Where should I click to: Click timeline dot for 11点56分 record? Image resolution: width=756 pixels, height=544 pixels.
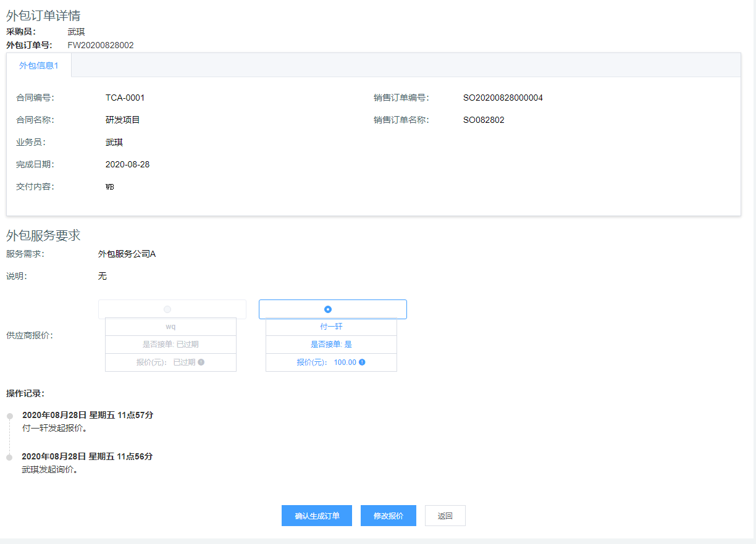(9, 458)
